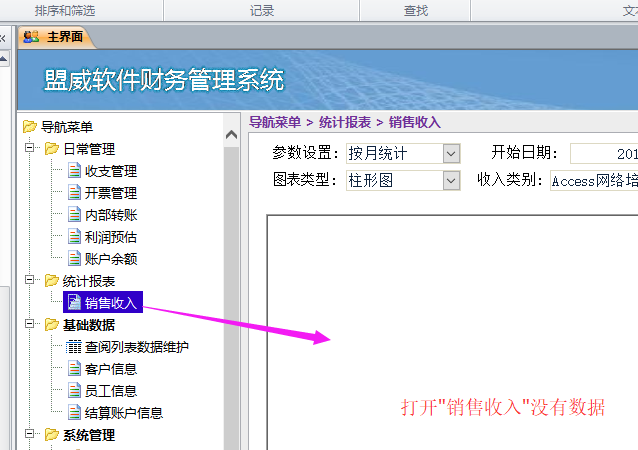Click the 统计报表 folder icon

[52, 280]
